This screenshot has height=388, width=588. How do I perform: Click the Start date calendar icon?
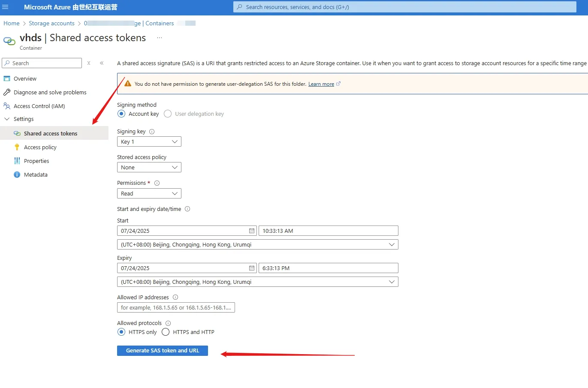252,231
